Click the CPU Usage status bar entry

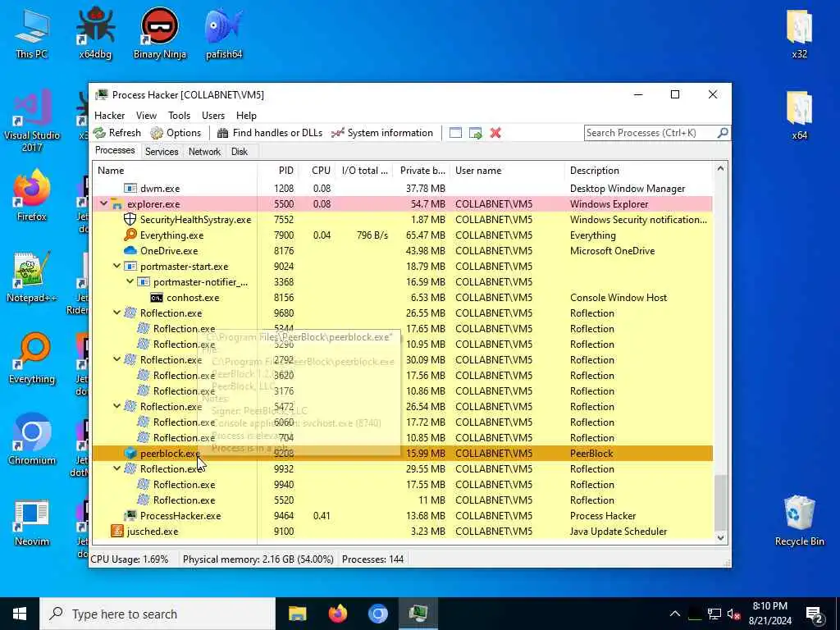(x=130, y=559)
